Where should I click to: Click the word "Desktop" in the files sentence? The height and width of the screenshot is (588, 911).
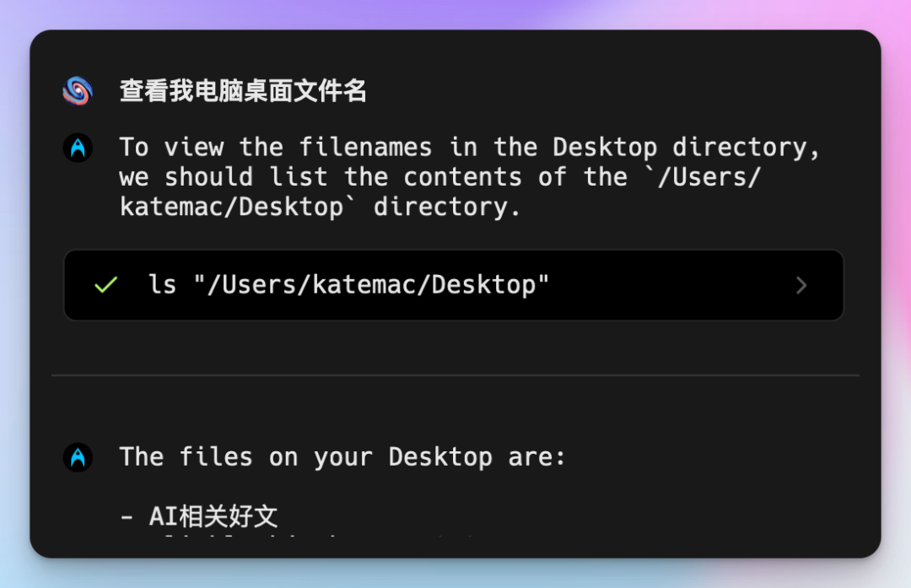(x=440, y=457)
